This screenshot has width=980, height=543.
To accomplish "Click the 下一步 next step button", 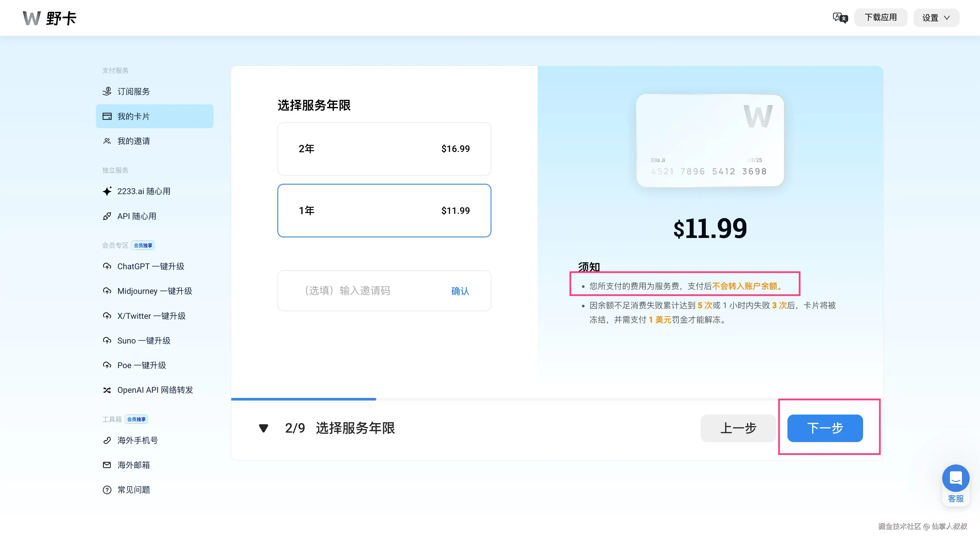I will (825, 428).
